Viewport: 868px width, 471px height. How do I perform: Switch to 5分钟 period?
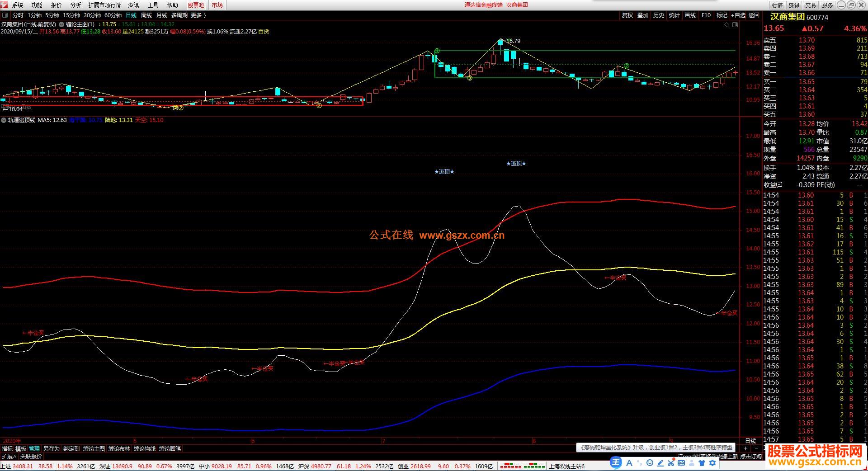coord(52,15)
